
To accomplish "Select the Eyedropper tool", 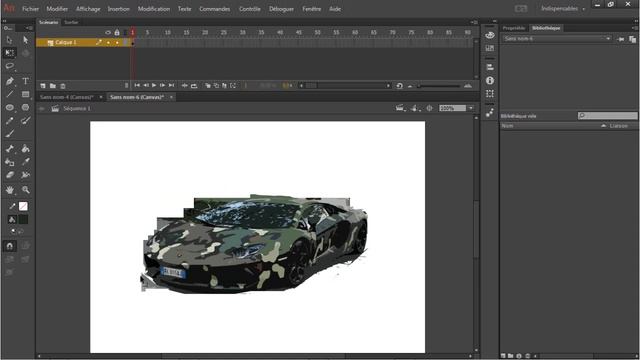I will (x=25, y=162).
